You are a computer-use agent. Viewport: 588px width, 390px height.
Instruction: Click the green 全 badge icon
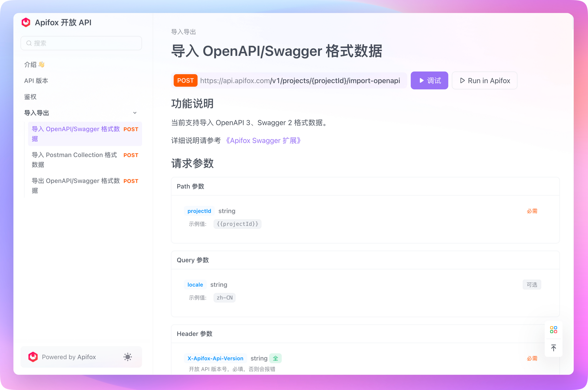coord(275,358)
